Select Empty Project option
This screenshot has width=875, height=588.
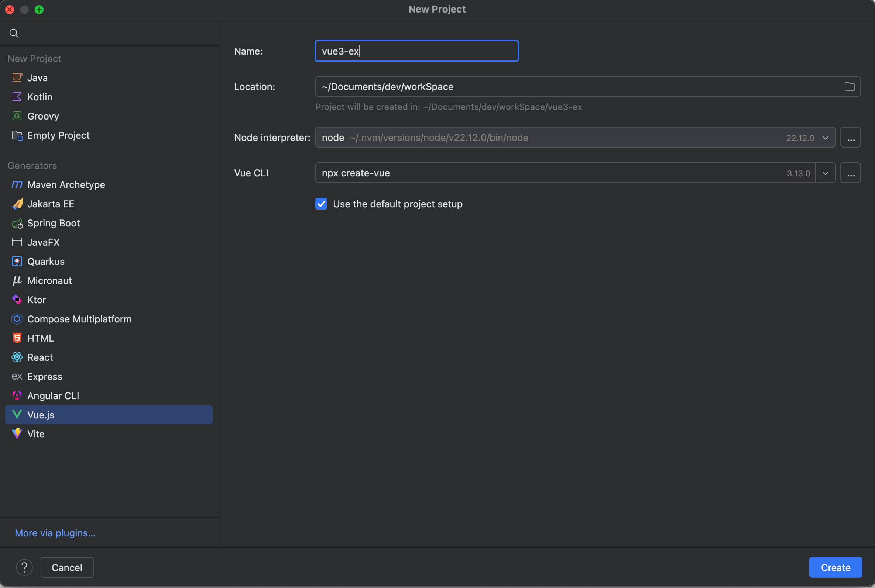pyautogui.click(x=58, y=135)
